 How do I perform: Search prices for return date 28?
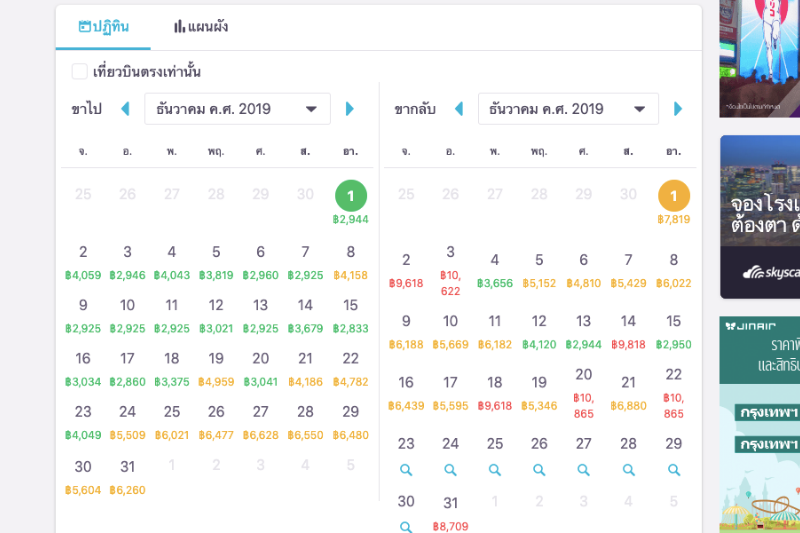(628, 470)
